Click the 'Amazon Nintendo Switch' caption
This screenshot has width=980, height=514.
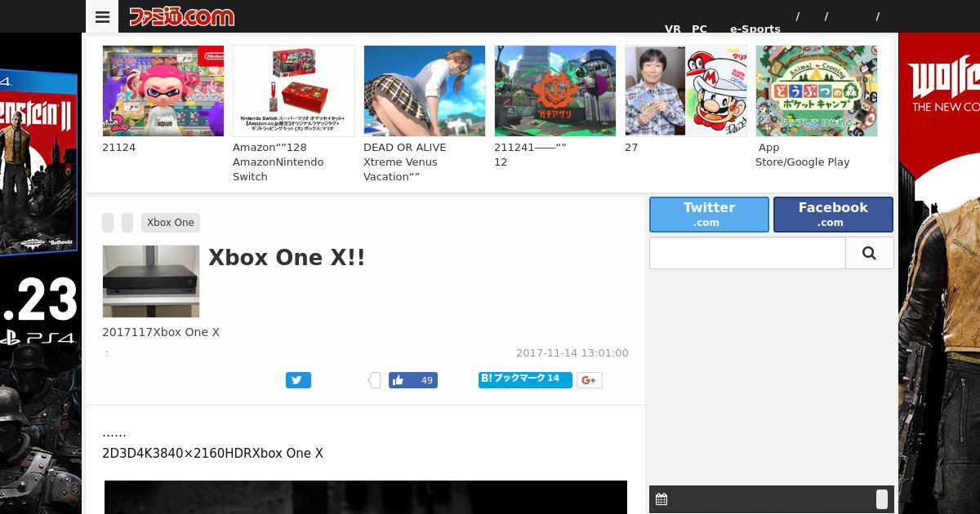[x=278, y=162]
